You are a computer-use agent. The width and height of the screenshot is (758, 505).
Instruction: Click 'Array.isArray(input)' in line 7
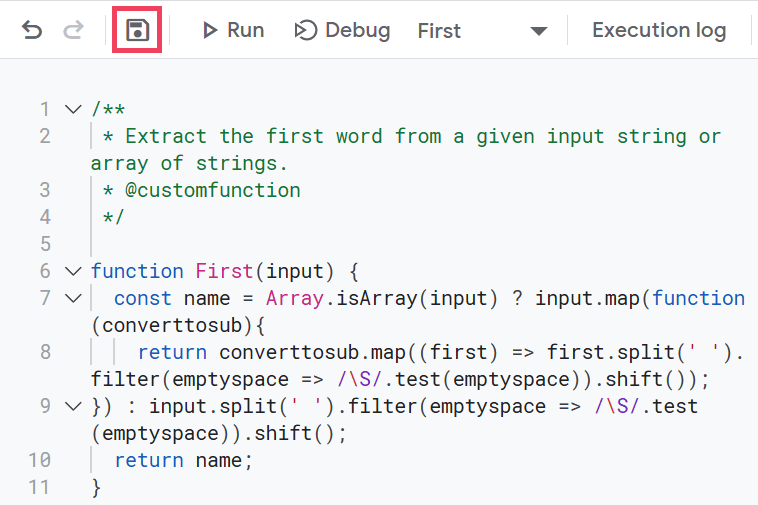[381, 298]
